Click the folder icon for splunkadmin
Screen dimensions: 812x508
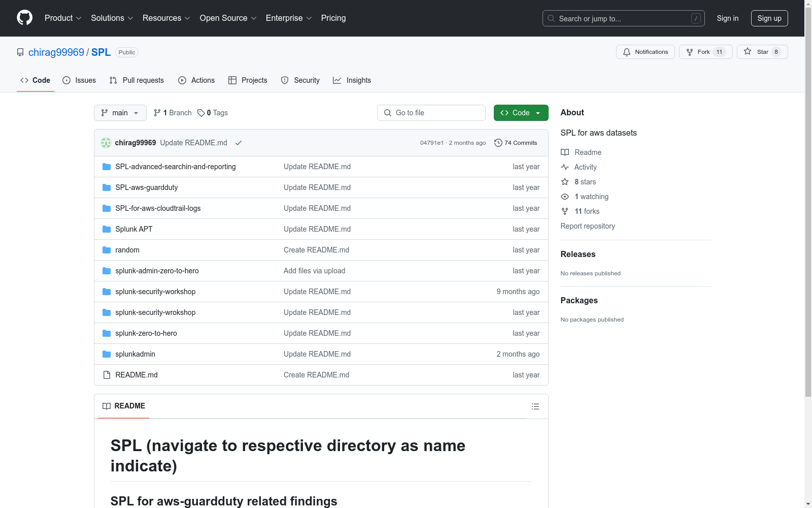click(107, 354)
